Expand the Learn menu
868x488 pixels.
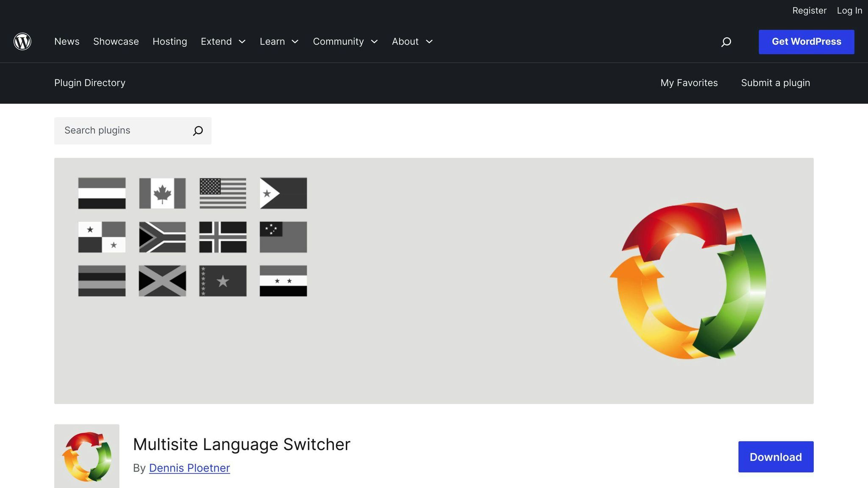pyautogui.click(x=279, y=42)
